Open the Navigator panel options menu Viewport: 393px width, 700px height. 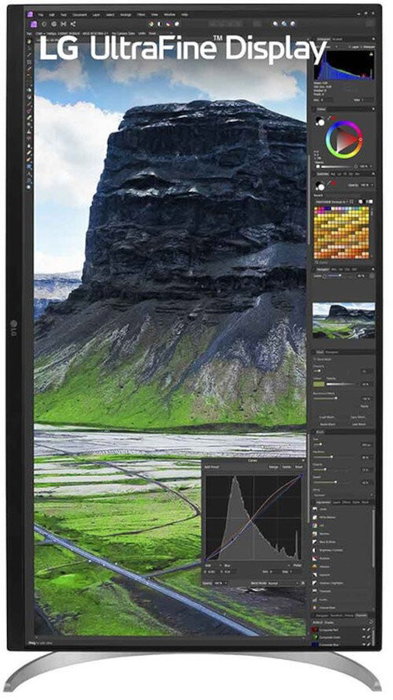click(x=372, y=269)
